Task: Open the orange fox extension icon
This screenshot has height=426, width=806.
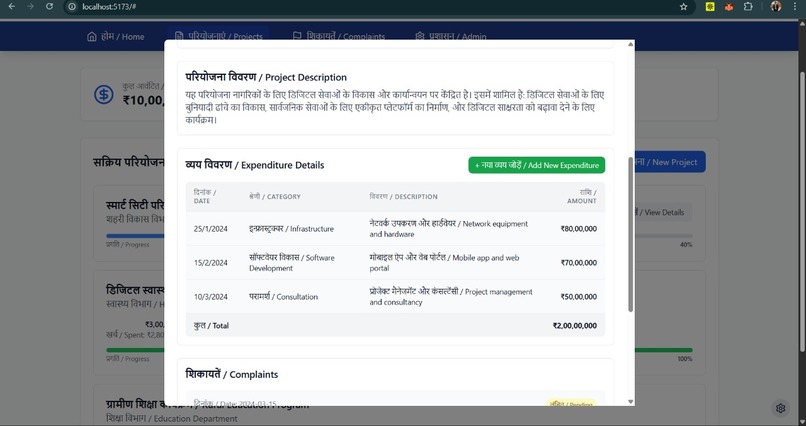Action: (x=729, y=7)
